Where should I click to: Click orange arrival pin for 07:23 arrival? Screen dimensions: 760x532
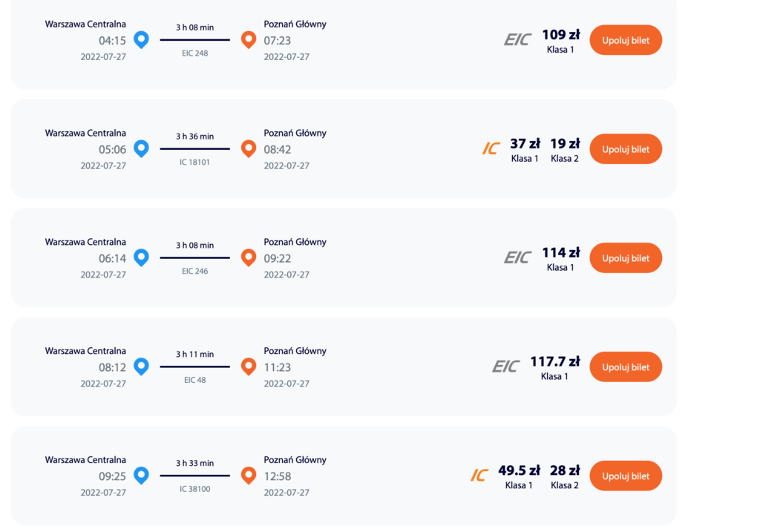coord(249,39)
